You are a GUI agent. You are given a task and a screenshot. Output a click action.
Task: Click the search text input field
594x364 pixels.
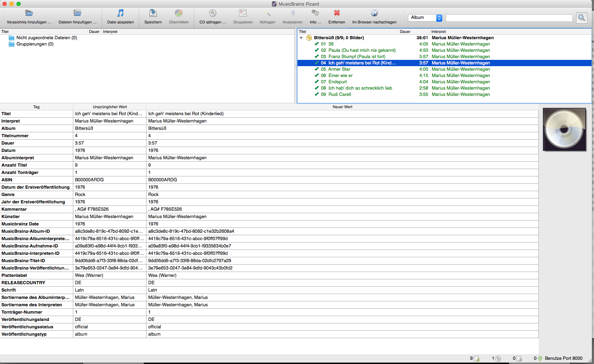click(509, 18)
